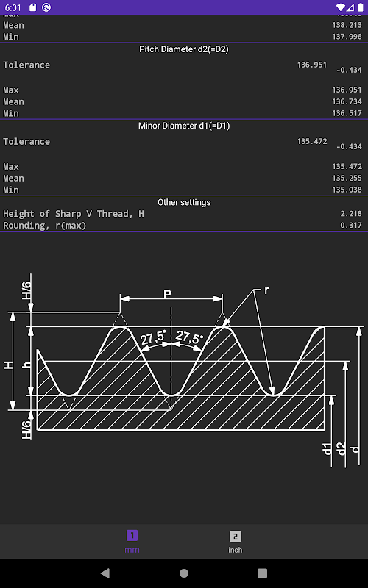This screenshot has height=588, width=368.
Task: Switch to the inch tab
Action: [235, 542]
